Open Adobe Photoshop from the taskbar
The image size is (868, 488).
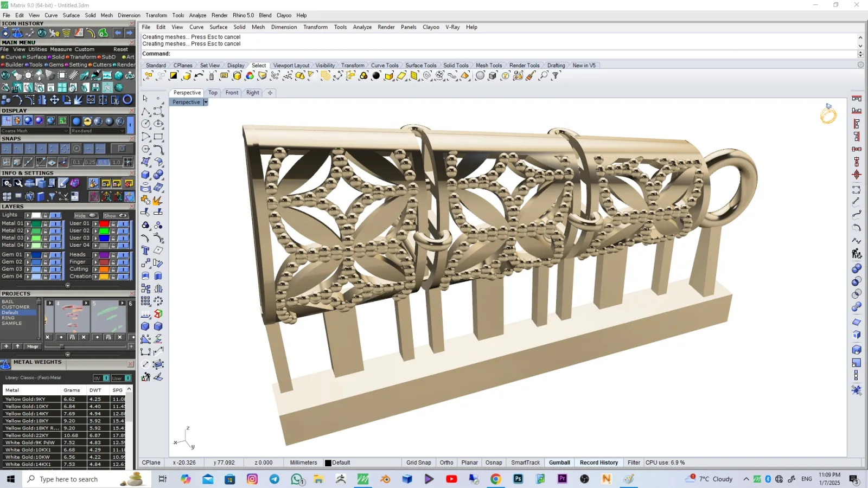tap(518, 479)
